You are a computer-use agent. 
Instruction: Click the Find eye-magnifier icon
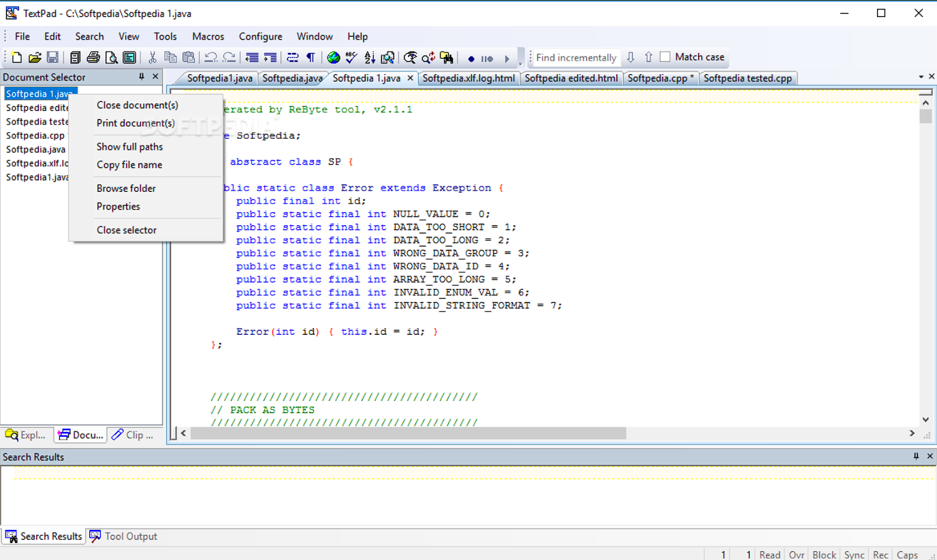coord(411,58)
